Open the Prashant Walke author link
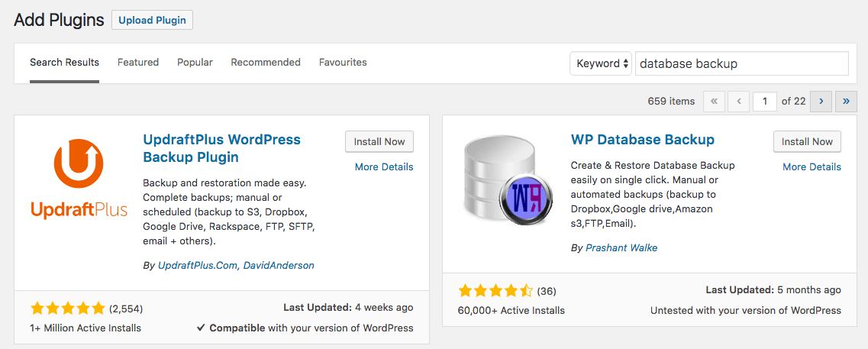This screenshot has width=868, height=349. click(621, 247)
